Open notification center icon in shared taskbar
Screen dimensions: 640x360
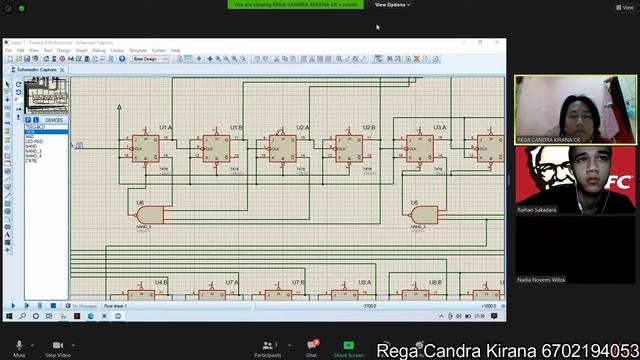(x=494, y=316)
